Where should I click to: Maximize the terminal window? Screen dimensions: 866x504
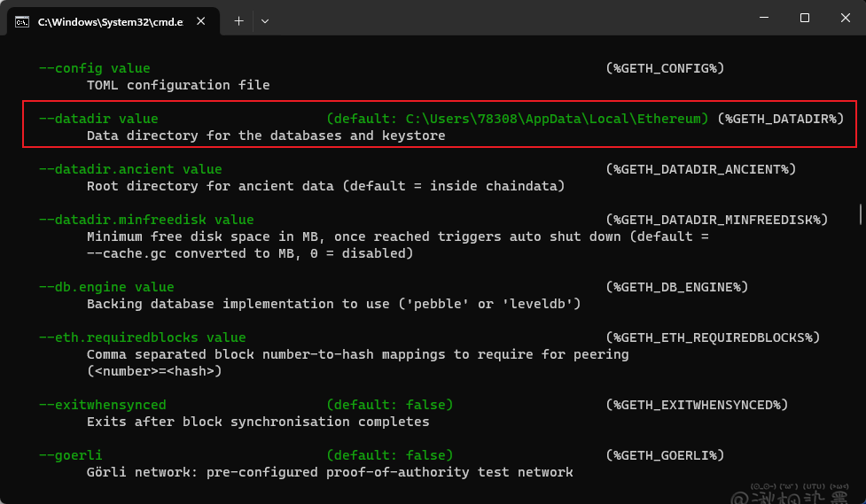[805, 18]
